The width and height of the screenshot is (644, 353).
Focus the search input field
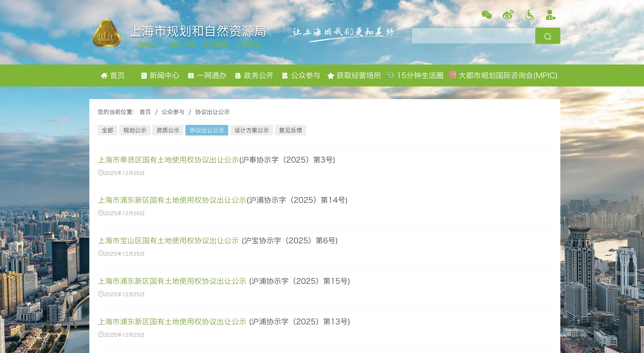(x=473, y=36)
